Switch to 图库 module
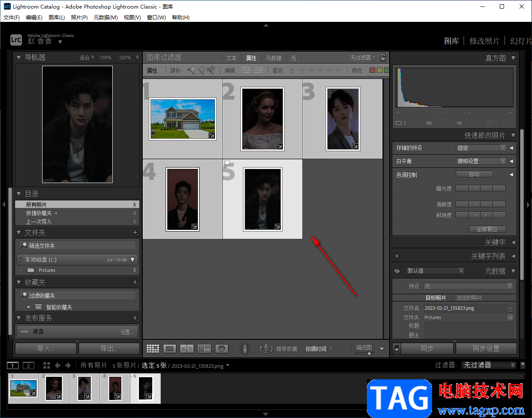Image resolution: width=532 pixels, height=418 pixels. [x=452, y=41]
